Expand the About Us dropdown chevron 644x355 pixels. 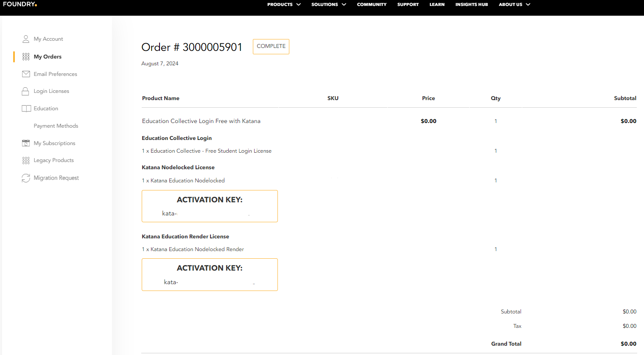tap(528, 5)
